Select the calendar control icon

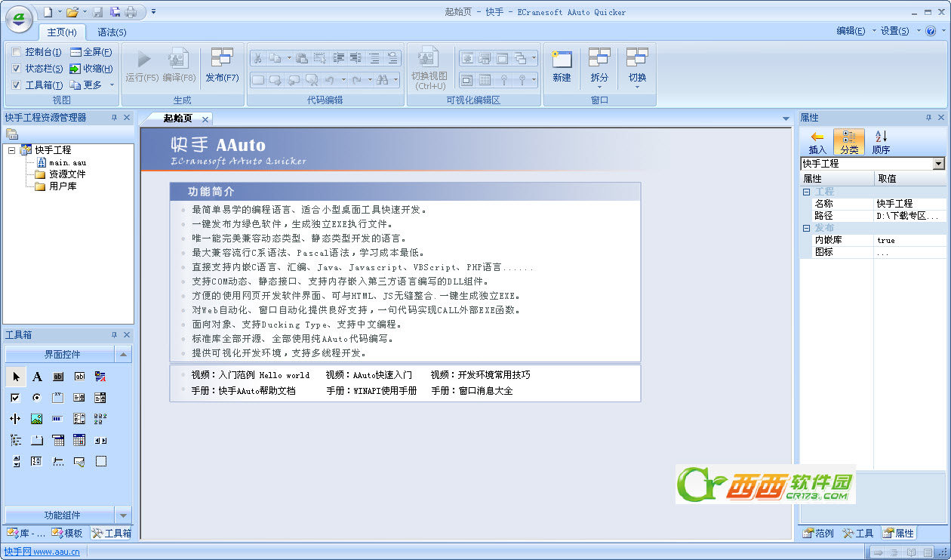(79, 440)
